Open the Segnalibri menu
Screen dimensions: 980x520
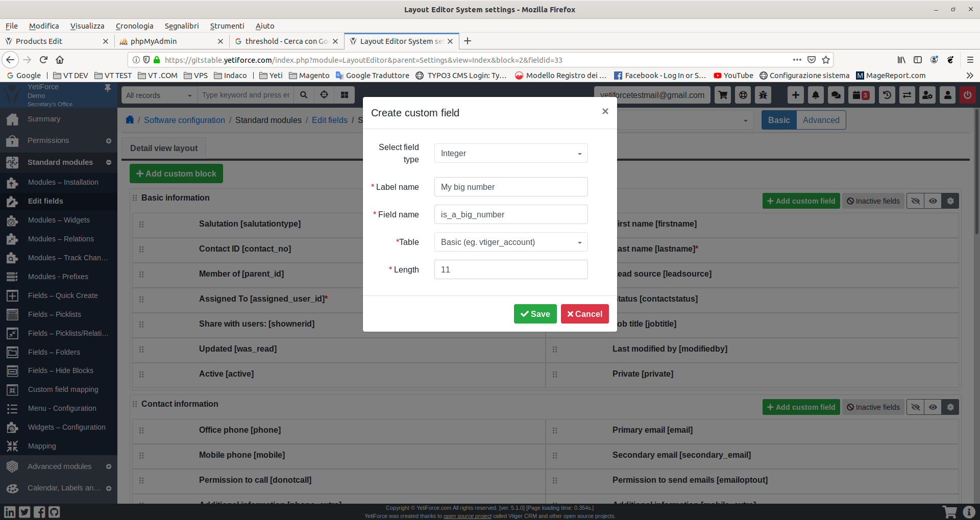coord(182,26)
